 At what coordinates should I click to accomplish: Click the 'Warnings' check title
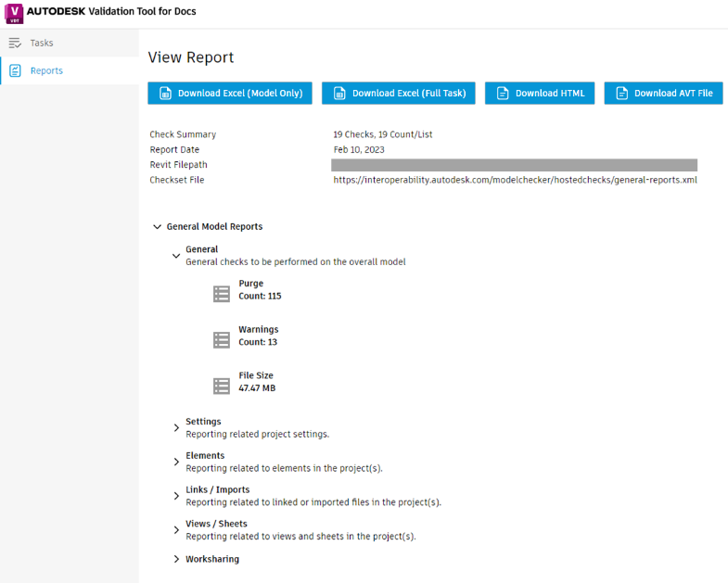259,329
